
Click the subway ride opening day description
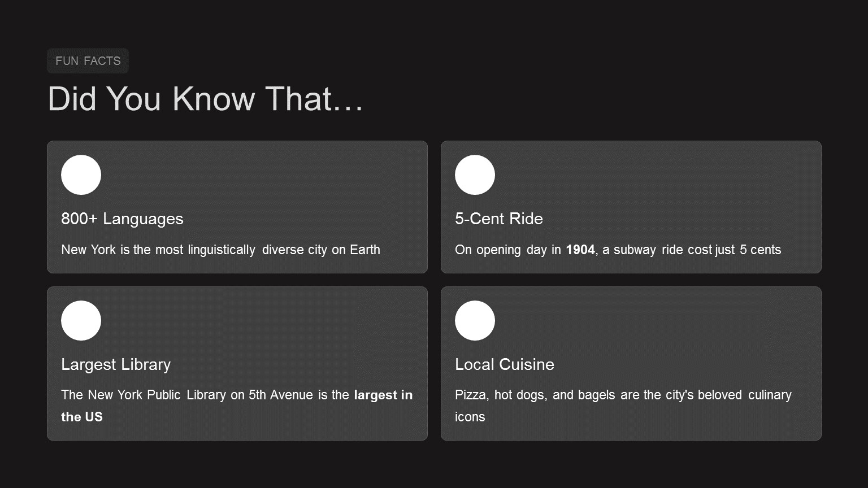point(618,250)
